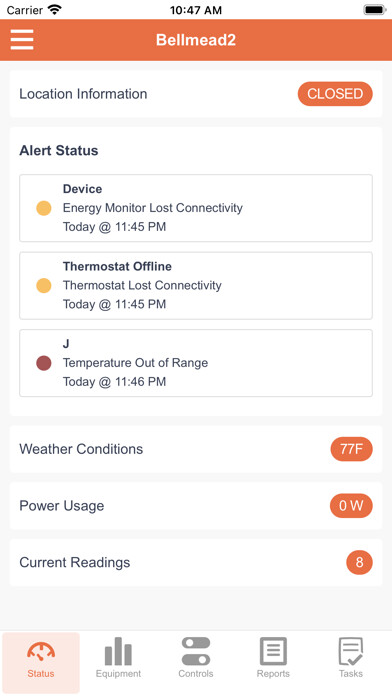Open the hamburger menu icon
The height and width of the screenshot is (696, 392).
pos(22,40)
